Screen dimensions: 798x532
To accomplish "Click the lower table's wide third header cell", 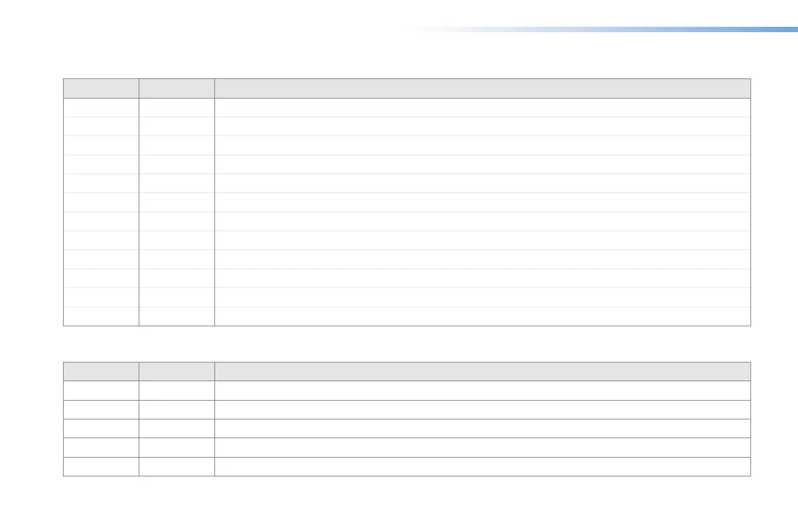I will pyautogui.click(x=482, y=372).
